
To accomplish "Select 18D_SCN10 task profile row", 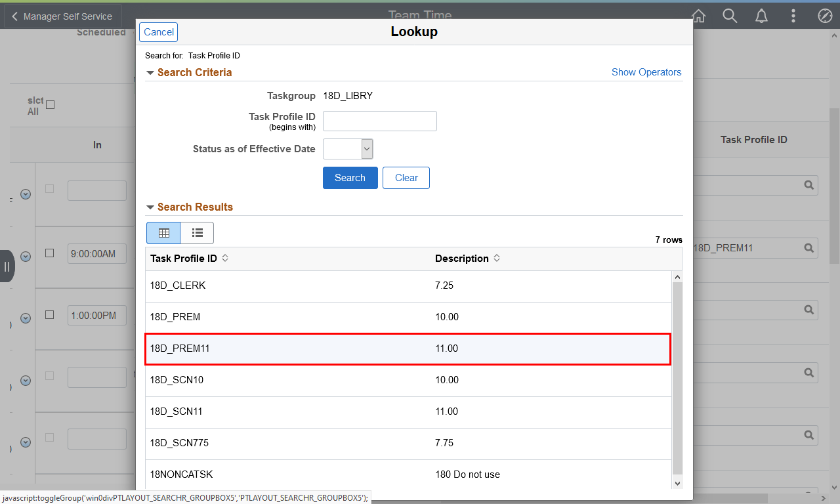I will [408, 381].
